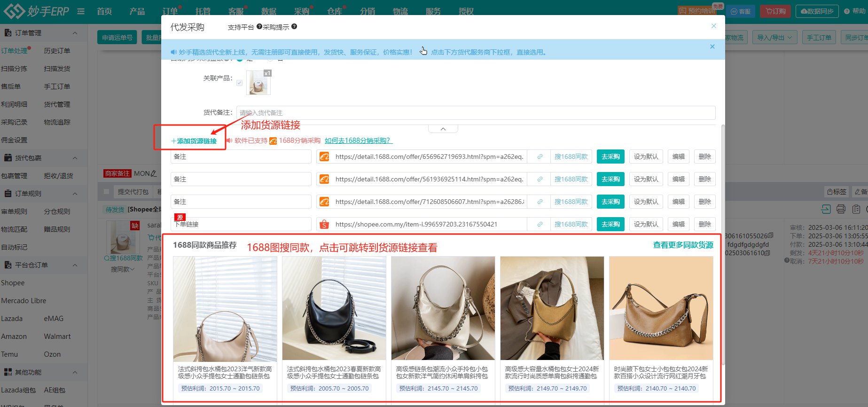Click the 数据同步 cloud sync button
Image resolution: width=868 pixels, height=407 pixels.
817,11
